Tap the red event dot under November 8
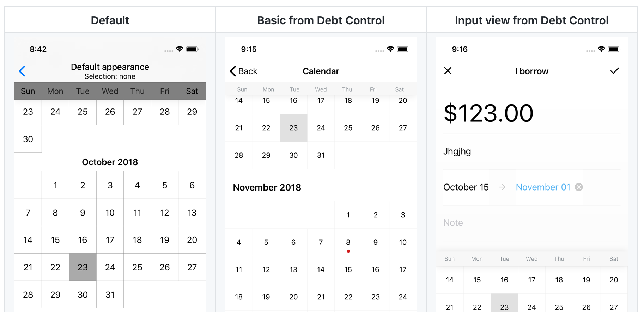Image resolution: width=644 pixels, height=312 pixels. click(x=348, y=251)
